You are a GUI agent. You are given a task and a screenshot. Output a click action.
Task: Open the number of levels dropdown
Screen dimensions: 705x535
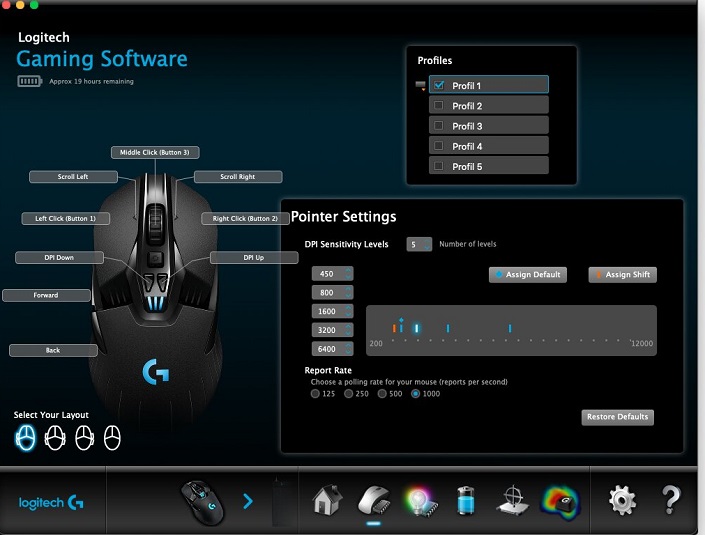[419, 245]
